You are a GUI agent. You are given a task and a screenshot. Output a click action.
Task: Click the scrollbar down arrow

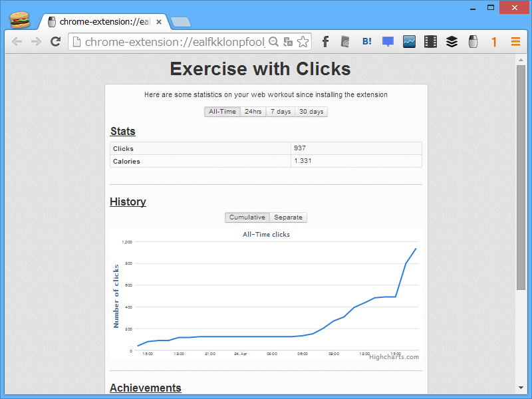click(x=521, y=388)
